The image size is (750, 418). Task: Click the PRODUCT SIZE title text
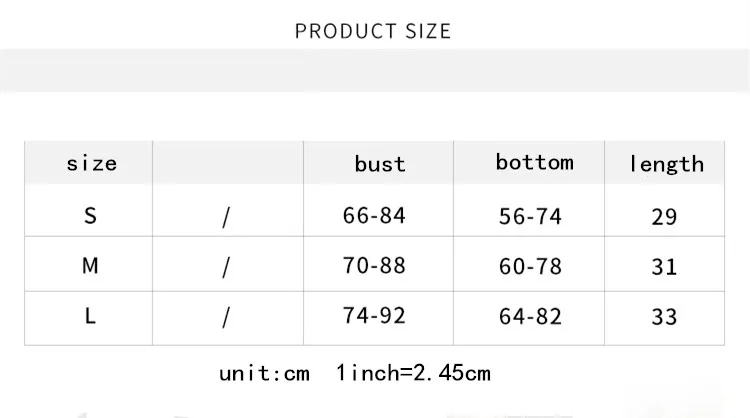coord(373,31)
